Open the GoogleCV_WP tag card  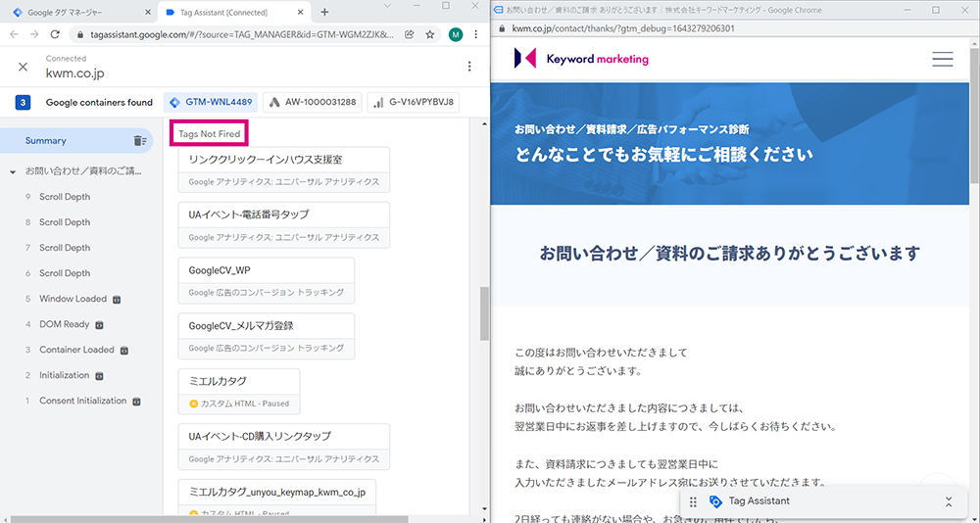[x=267, y=280]
